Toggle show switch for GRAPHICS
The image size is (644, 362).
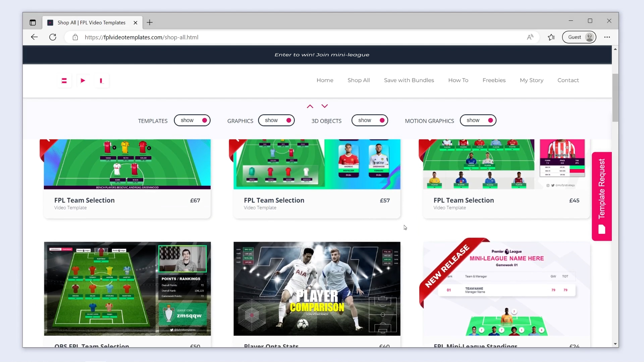[x=276, y=120]
